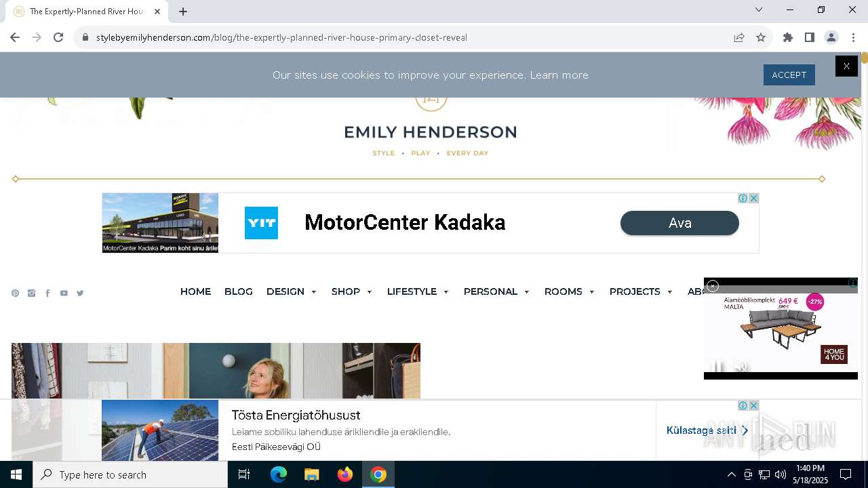Viewport: 868px width, 488px height.
Task: View site information lock icon
Action: pos(85,37)
